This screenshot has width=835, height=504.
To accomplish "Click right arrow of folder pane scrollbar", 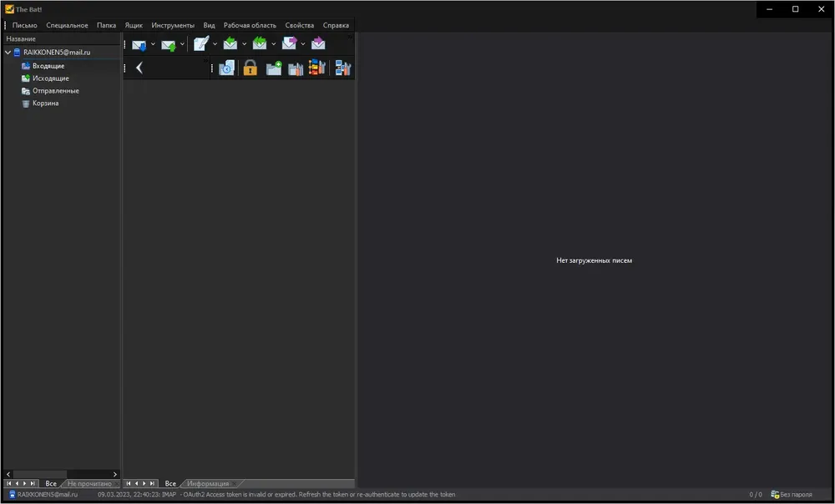I will click(x=115, y=474).
